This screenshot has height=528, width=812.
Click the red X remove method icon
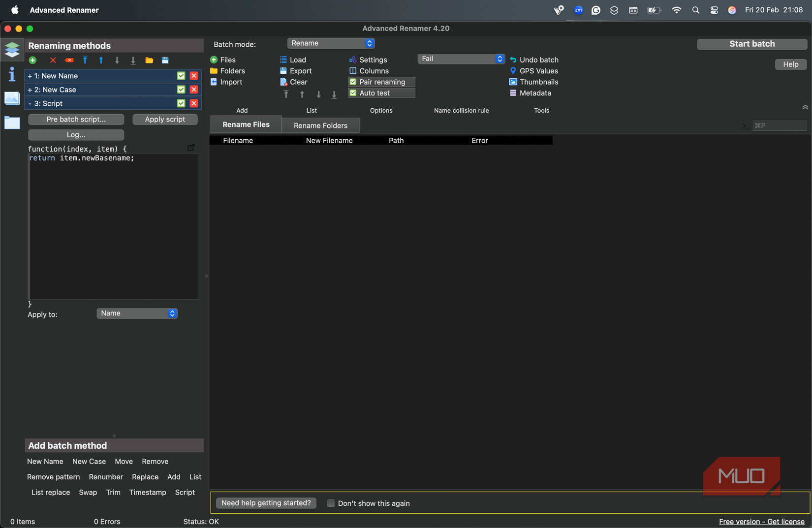53,60
